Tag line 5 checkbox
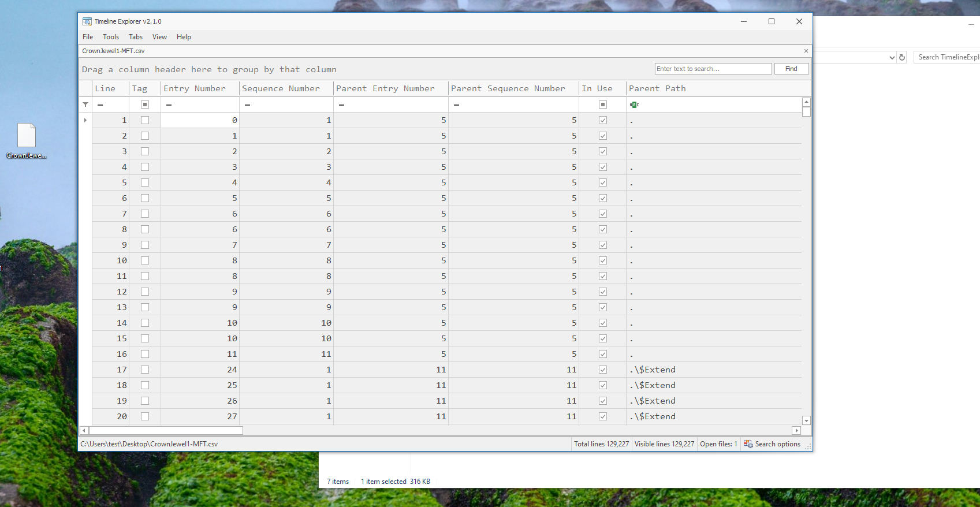Viewport: 980px width, 507px height. tap(145, 182)
